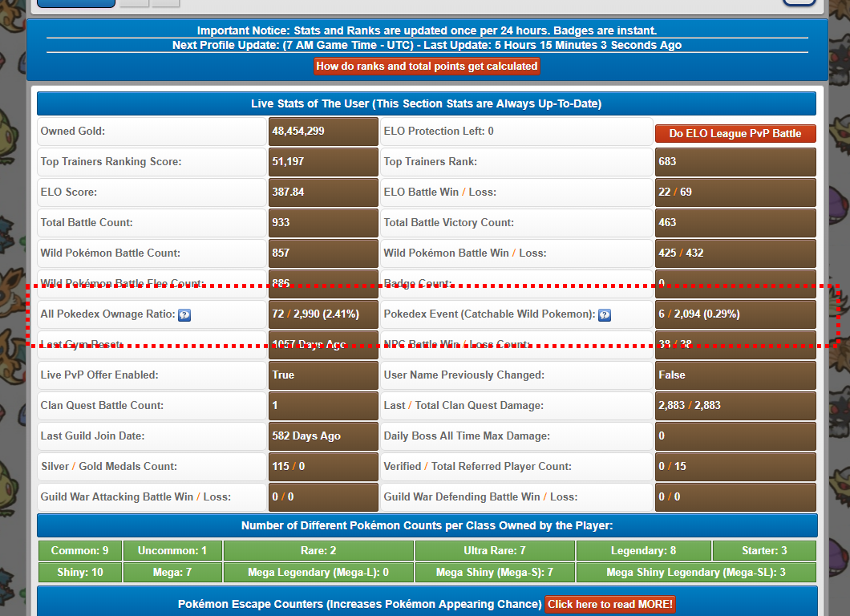Image resolution: width=850 pixels, height=616 pixels.
Task: Click the Mega Legendary (Mega-L): 0 cell
Action: (318, 573)
